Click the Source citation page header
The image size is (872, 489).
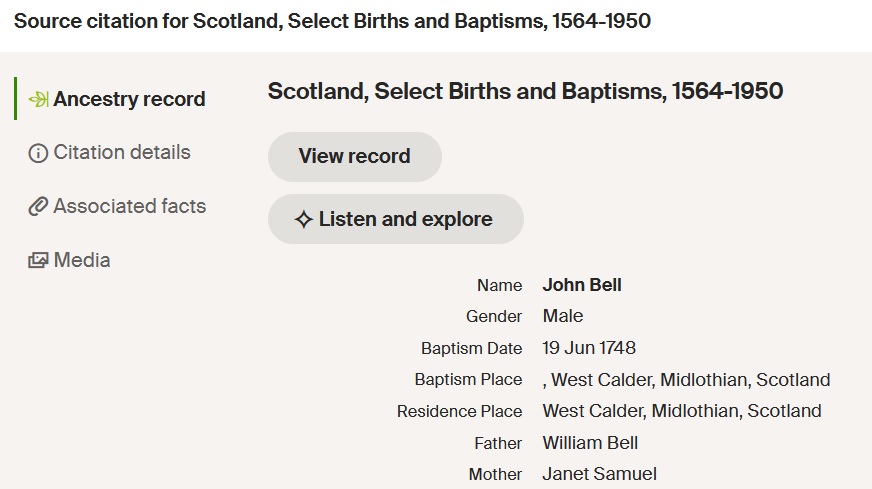(332, 21)
